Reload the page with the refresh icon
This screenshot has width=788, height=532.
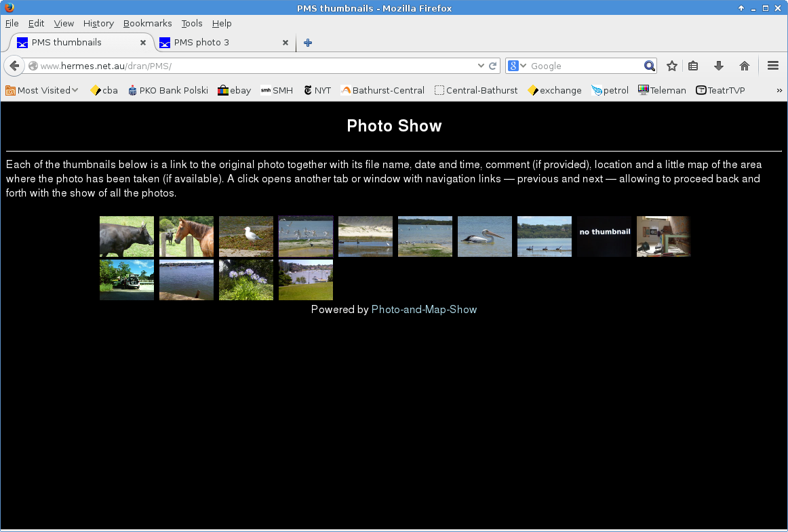493,66
